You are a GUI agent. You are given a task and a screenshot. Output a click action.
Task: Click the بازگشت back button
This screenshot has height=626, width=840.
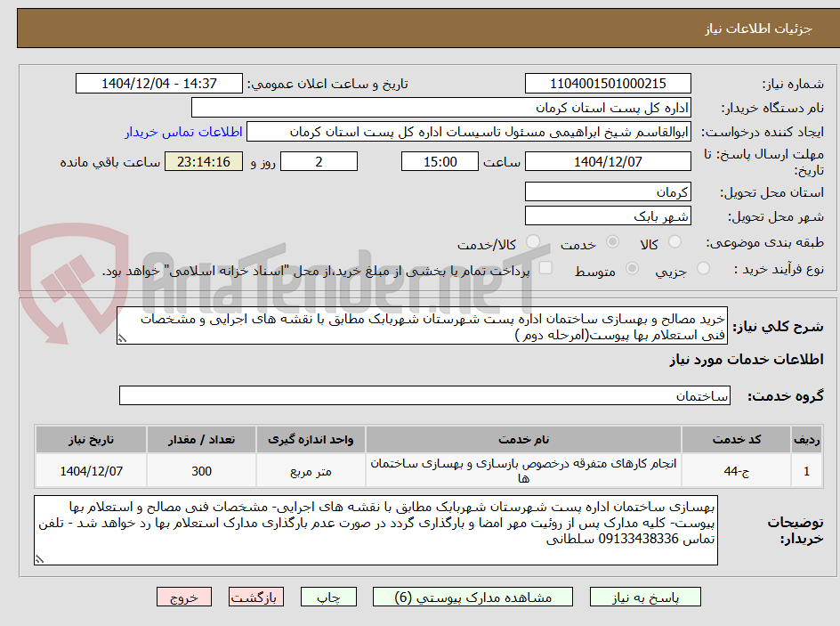[256, 597]
